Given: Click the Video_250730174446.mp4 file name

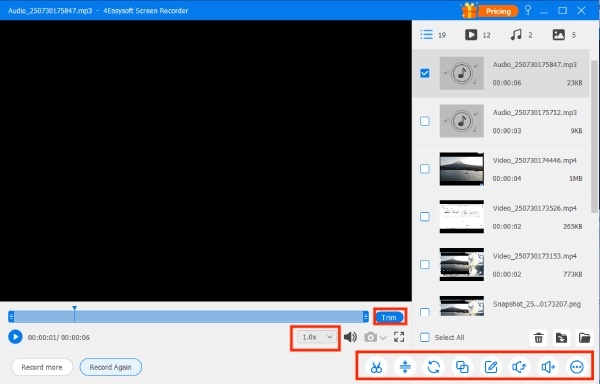Looking at the screenshot, I should [535, 160].
